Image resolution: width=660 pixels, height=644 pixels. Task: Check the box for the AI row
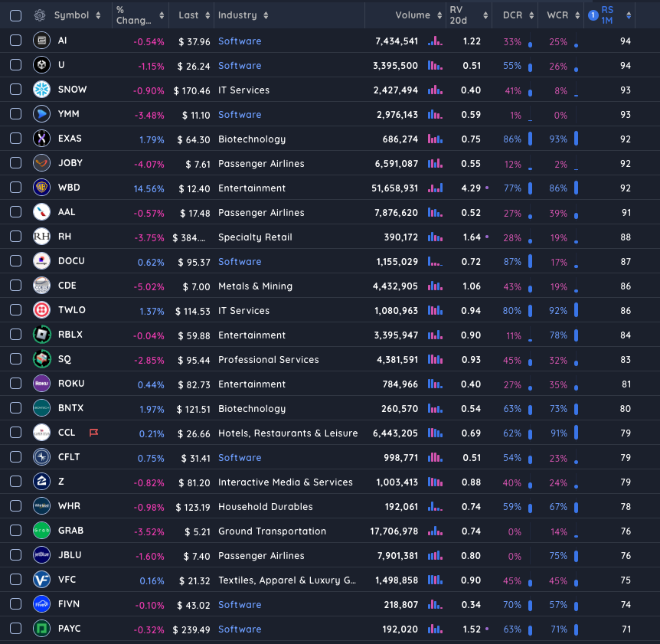point(15,41)
